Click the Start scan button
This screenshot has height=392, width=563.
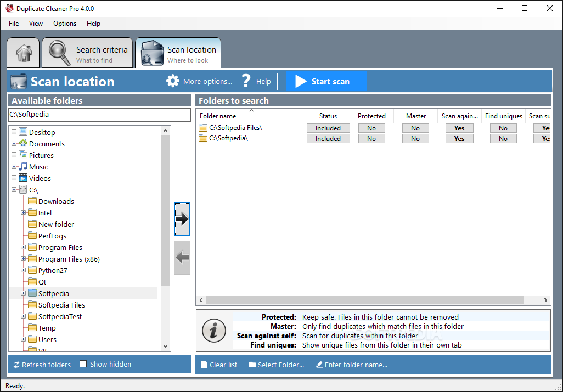326,81
